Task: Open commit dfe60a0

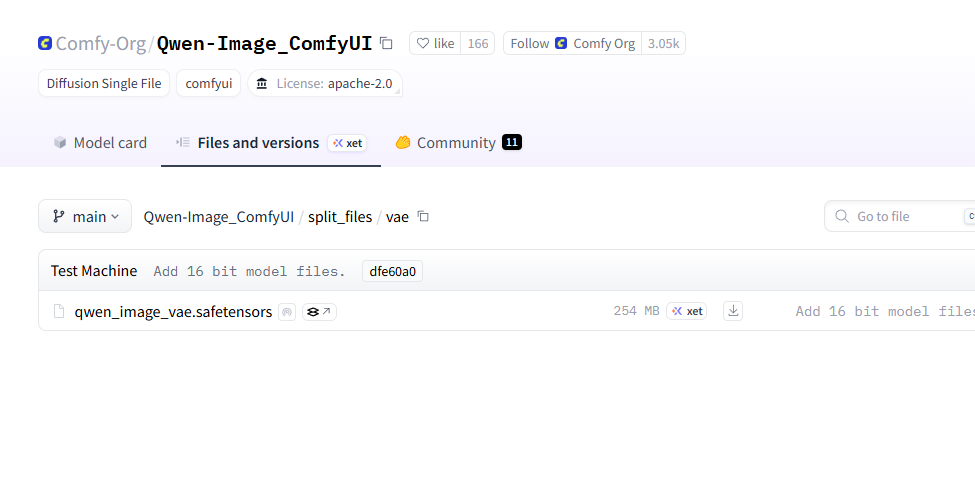Action: pos(392,271)
